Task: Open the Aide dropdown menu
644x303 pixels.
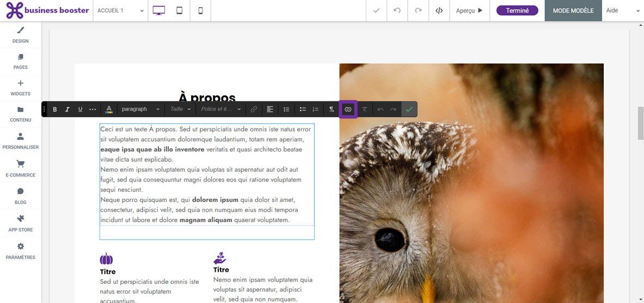Action: tap(623, 11)
